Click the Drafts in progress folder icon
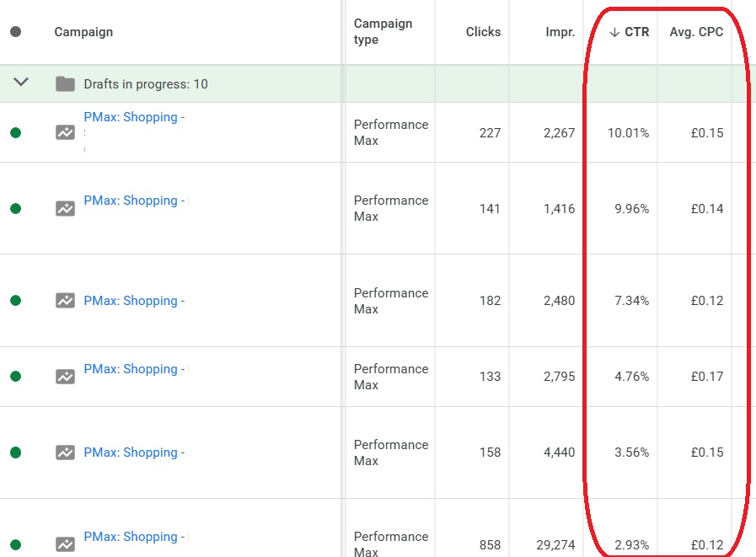The image size is (756, 557). click(x=65, y=83)
